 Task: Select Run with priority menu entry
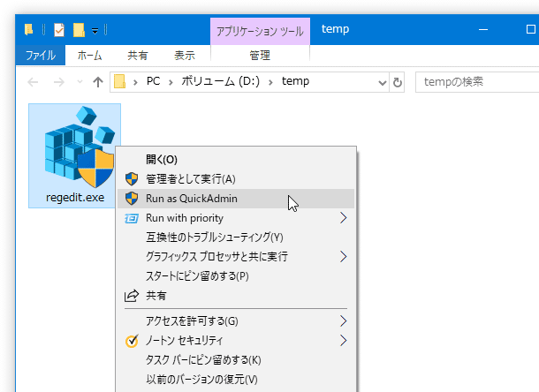(x=236, y=218)
